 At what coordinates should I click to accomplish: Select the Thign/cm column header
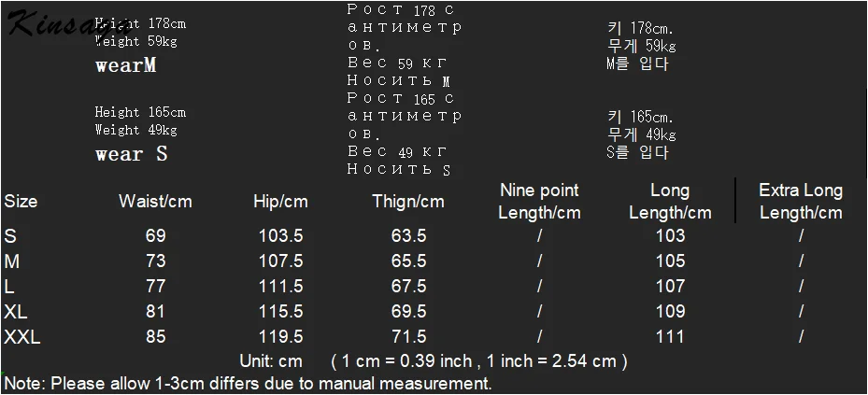click(x=408, y=202)
